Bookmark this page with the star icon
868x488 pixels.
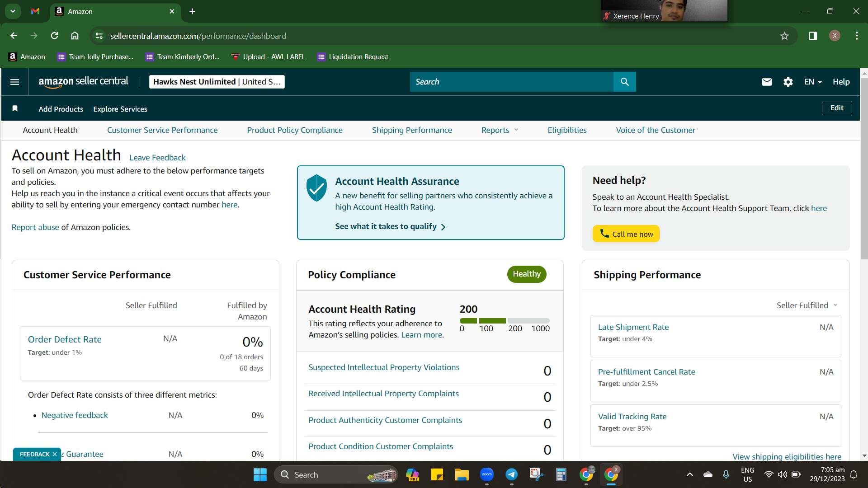784,36
